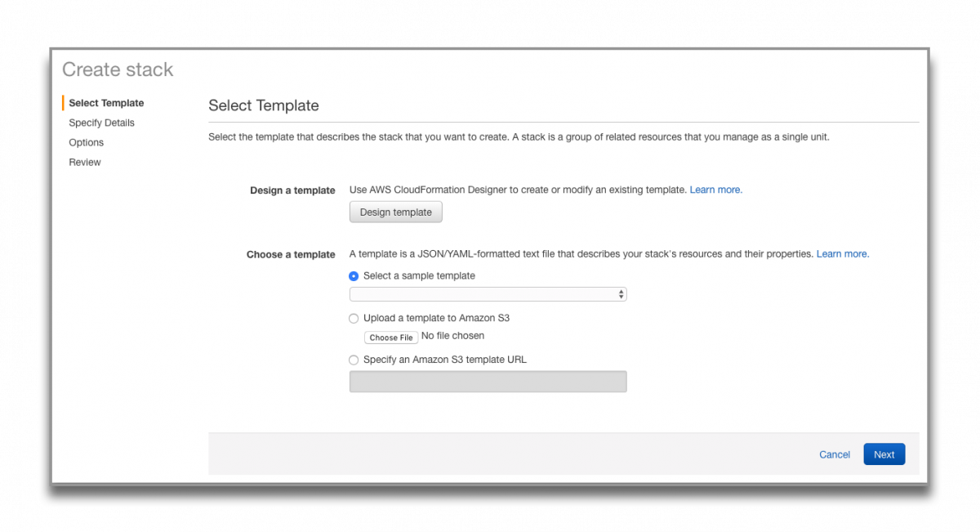This screenshot has width=980, height=532.
Task: Select the 'Select a sample template' radio button
Action: (354, 276)
